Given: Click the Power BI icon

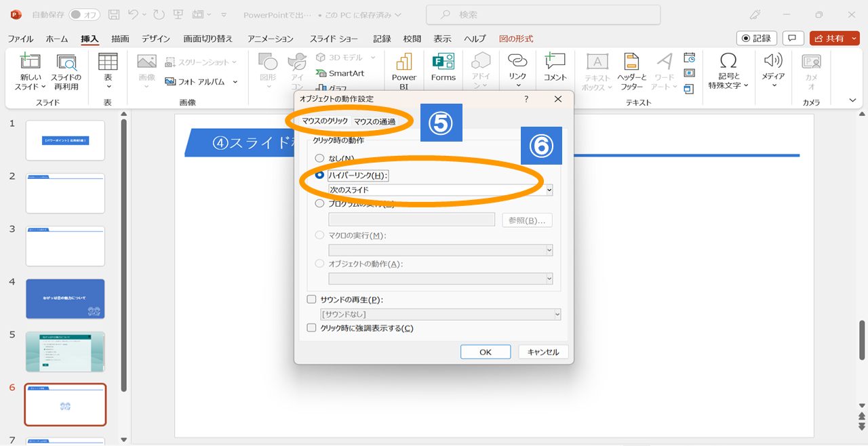Looking at the screenshot, I should click(404, 62).
